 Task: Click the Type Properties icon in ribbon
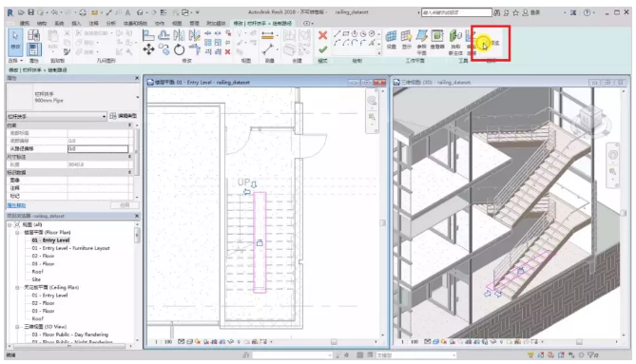pyautogui.click(x=33, y=35)
